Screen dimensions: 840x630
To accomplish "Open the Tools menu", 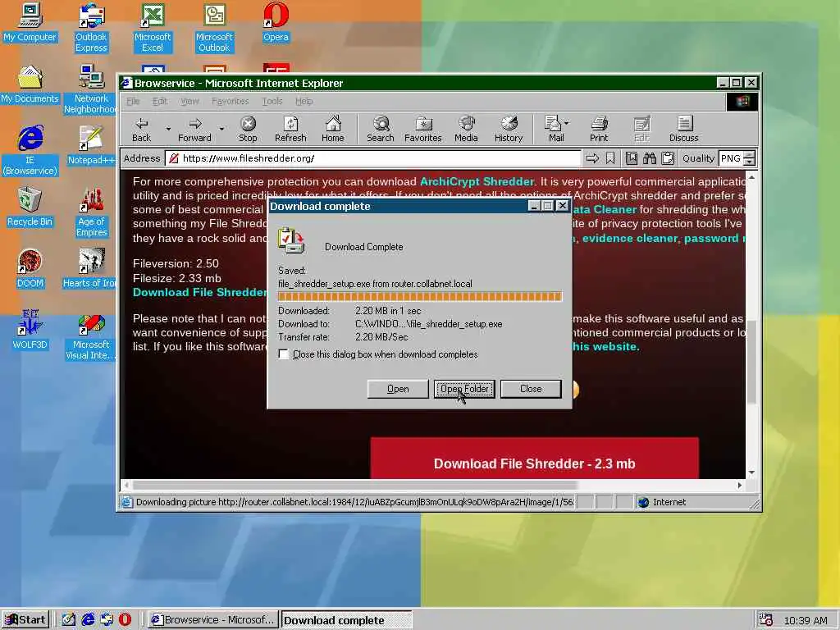I will [272, 101].
